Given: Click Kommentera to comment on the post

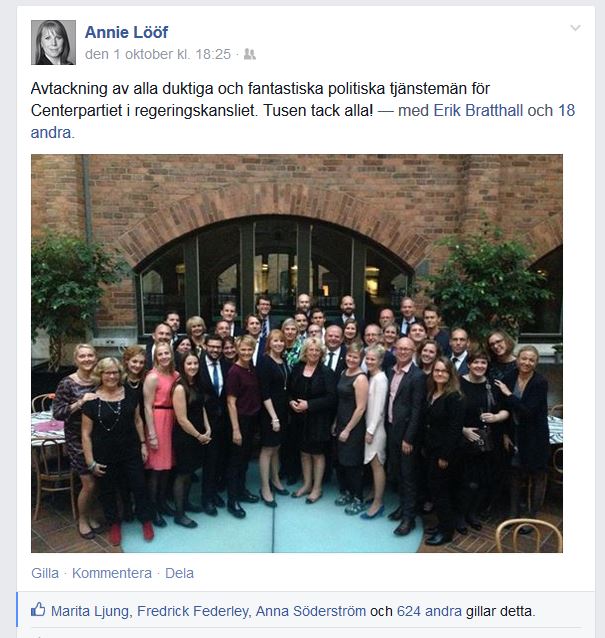Looking at the screenshot, I should click(x=112, y=573).
